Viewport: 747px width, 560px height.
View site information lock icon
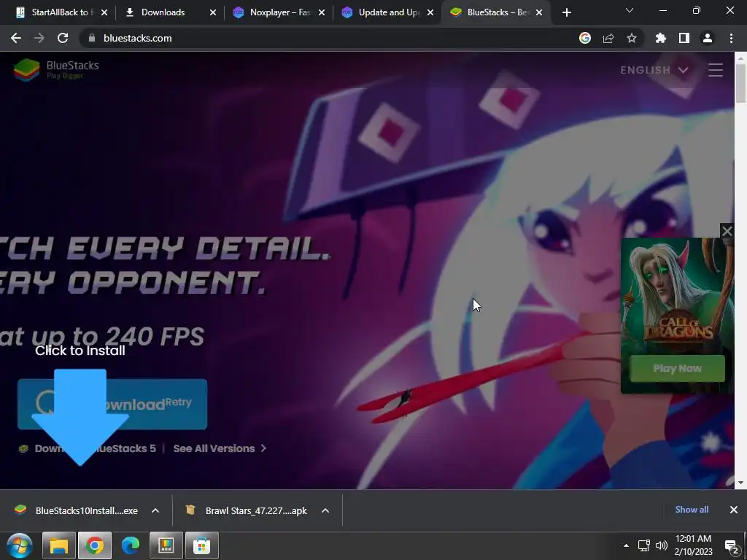coord(92,38)
